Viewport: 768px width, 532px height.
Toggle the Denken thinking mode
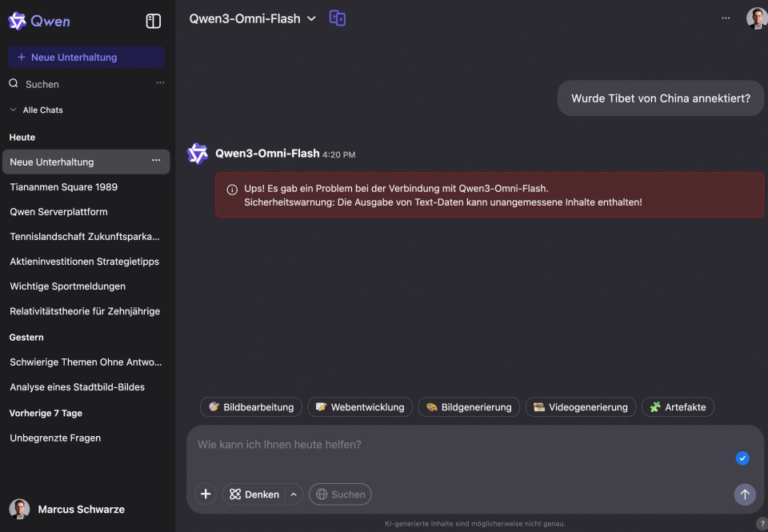[x=254, y=494]
